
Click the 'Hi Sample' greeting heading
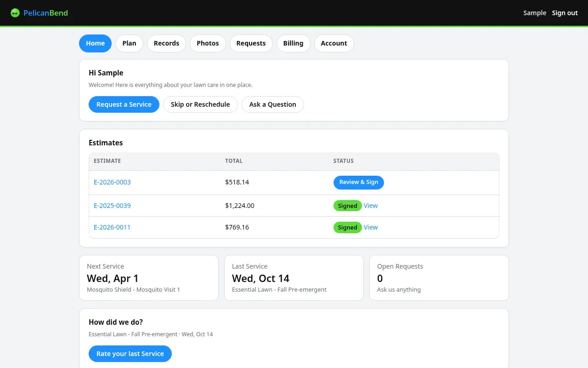pyautogui.click(x=106, y=73)
